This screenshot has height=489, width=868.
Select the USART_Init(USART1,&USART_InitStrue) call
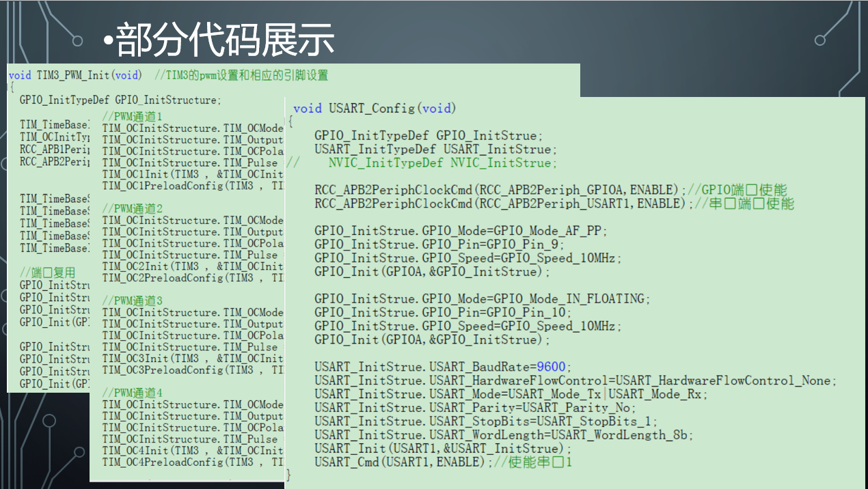443,449
